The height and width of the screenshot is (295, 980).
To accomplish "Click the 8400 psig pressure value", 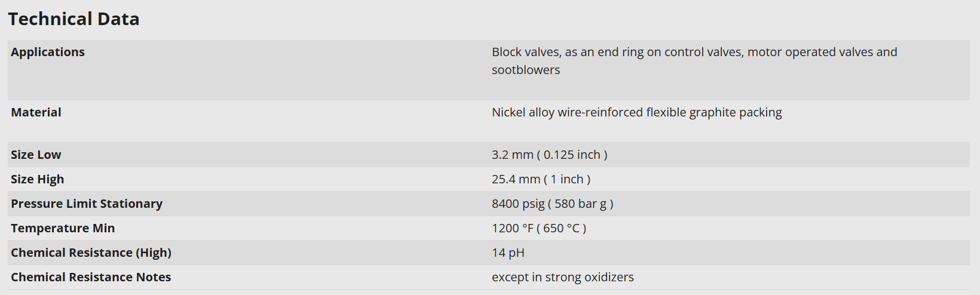I will coord(518,204).
